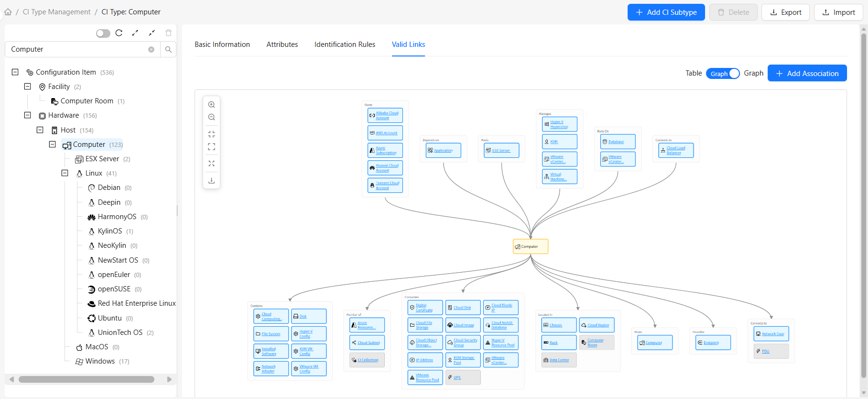Click the Import button
The height and width of the screenshot is (399, 868).
(838, 12)
